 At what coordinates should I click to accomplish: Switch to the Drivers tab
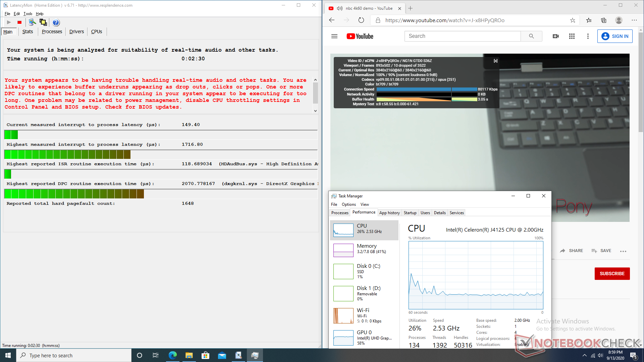(x=76, y=32)
